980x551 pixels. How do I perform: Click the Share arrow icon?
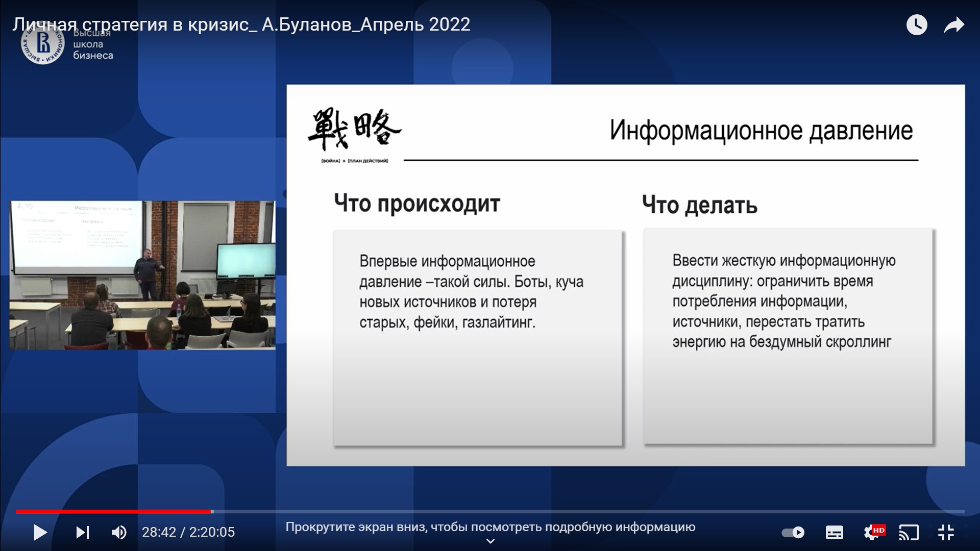coord(953,25)
